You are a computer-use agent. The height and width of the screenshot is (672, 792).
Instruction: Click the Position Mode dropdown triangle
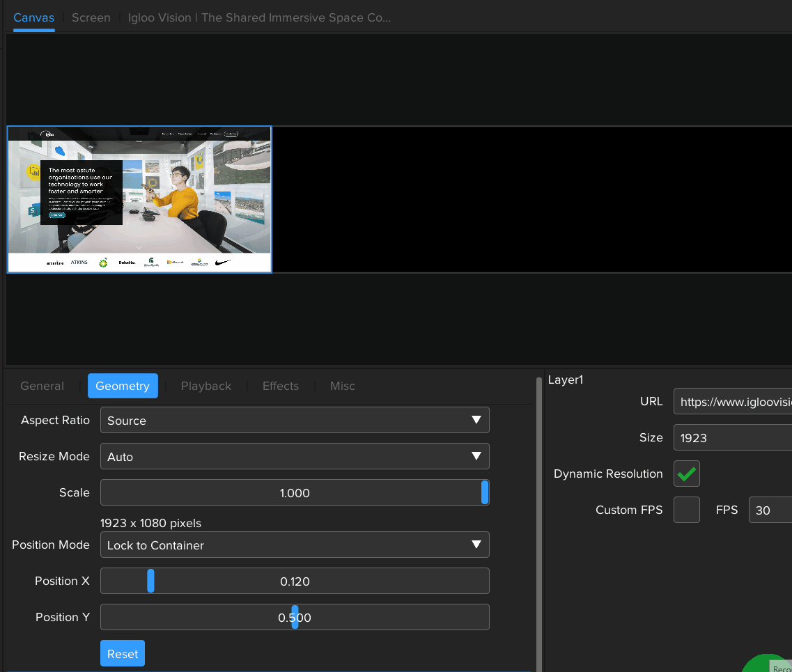[x=477, y=544]
